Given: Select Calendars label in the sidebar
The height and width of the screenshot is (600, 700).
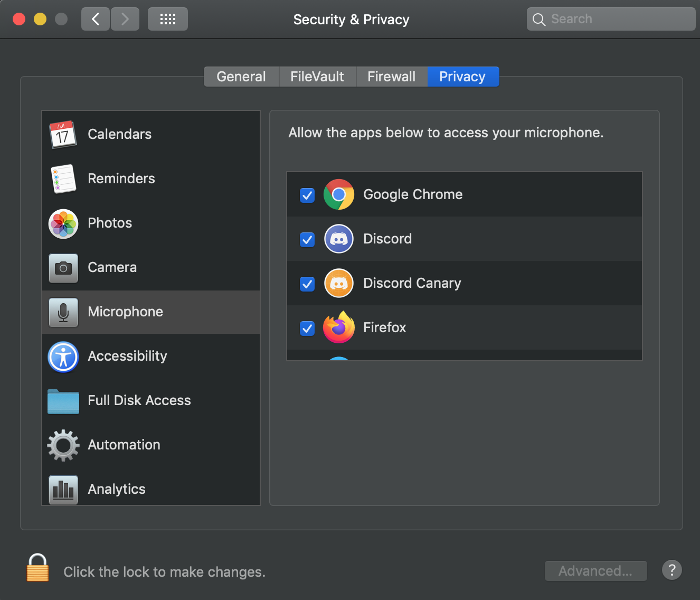Looking at the screenshot, I should 120,134.
